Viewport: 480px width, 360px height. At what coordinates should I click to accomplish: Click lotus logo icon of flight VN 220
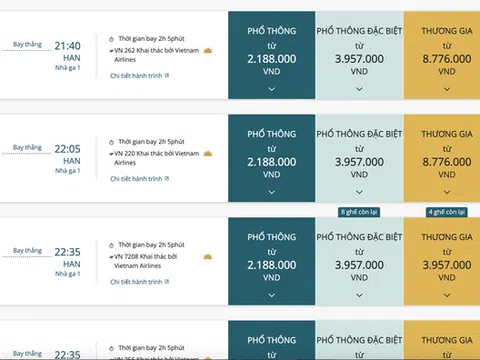[x=208, y=154]
